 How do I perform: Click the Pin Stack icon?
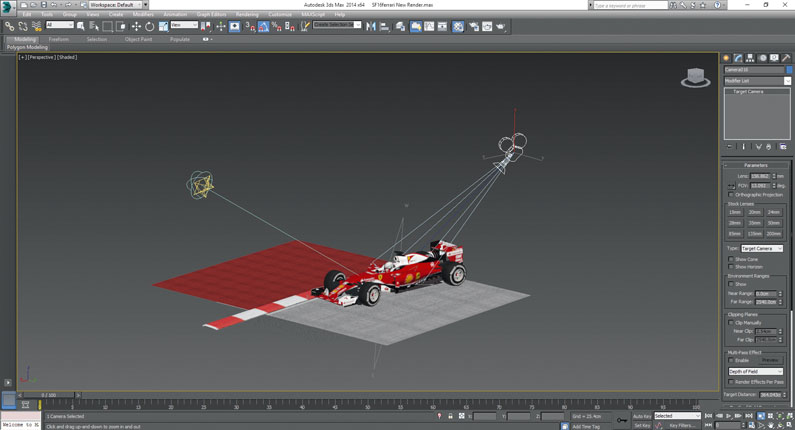coord(730,147)
